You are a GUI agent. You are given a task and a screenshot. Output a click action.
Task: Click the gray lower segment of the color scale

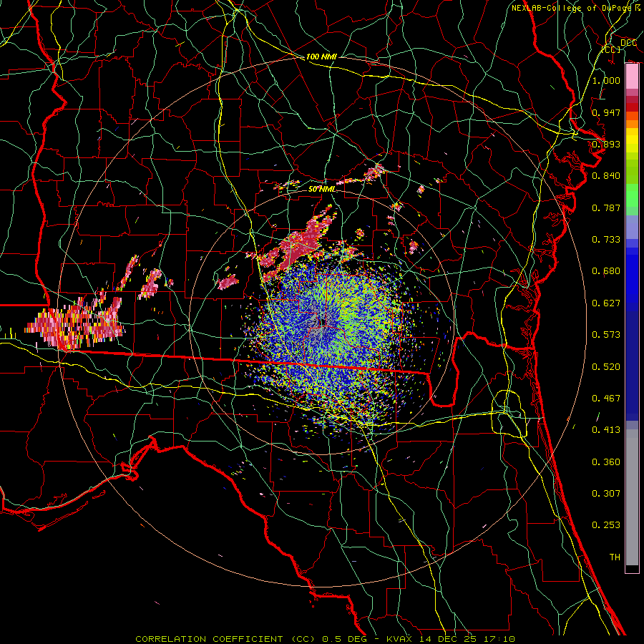coord(632,497)
